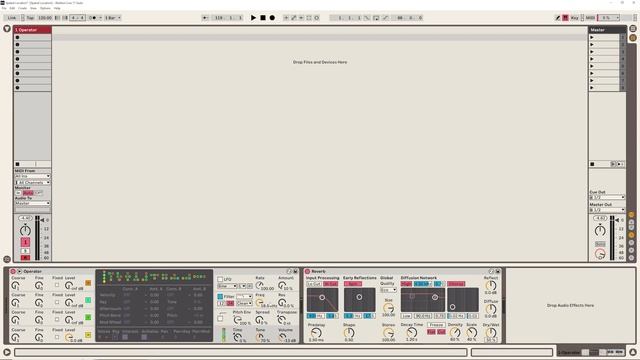640x360 pixels.
Task: Select Operator's yellow oscillator A square
Action: pos(88,335)
